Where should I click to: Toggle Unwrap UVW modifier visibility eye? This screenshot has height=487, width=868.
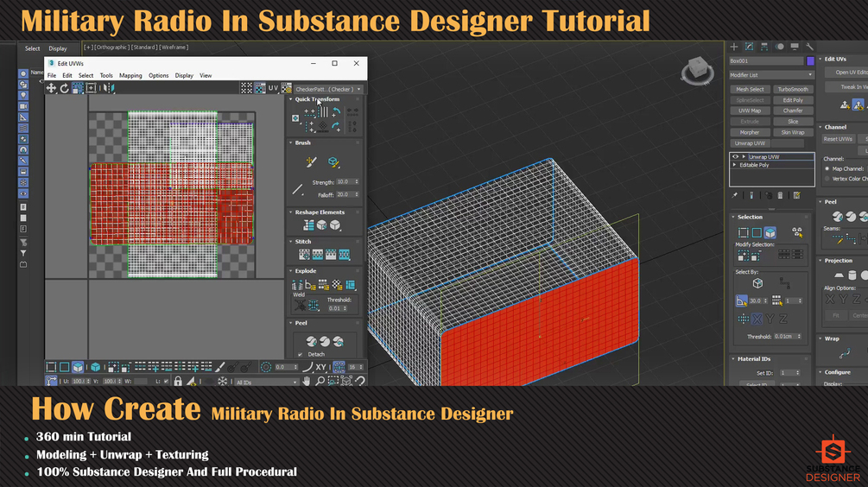736,156
